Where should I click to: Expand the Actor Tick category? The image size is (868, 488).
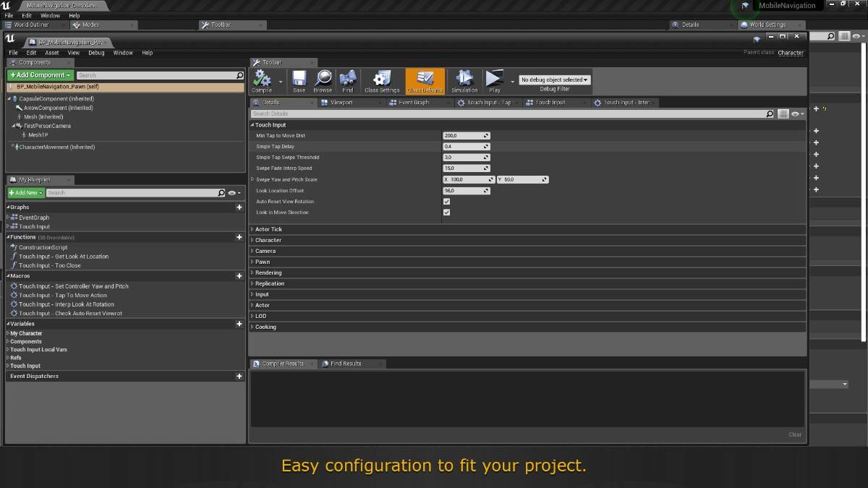[x=252, y=229]
